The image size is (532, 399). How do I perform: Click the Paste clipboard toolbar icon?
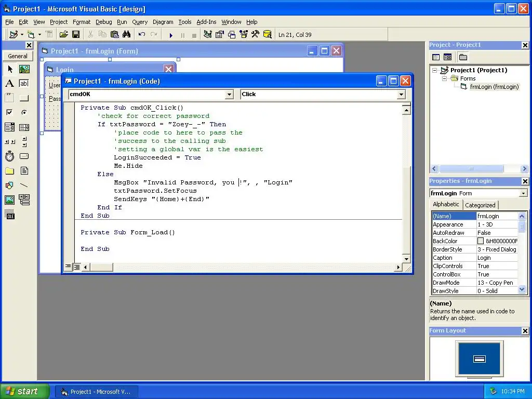coord(115,34)
